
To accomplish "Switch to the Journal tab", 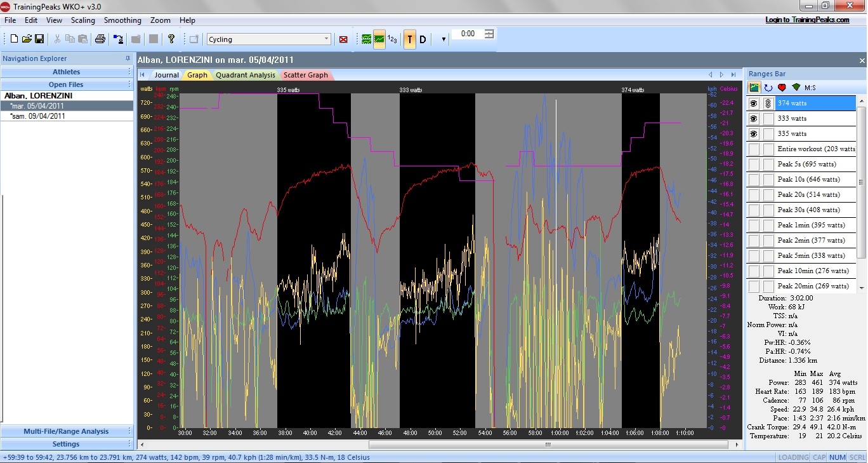I will [167, 75].
